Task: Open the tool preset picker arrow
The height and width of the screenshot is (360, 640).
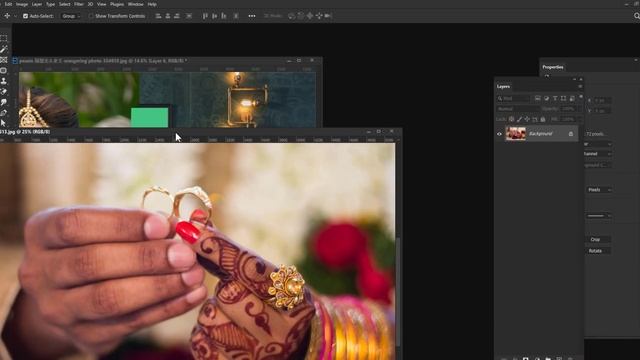Action: pos(16,16)
